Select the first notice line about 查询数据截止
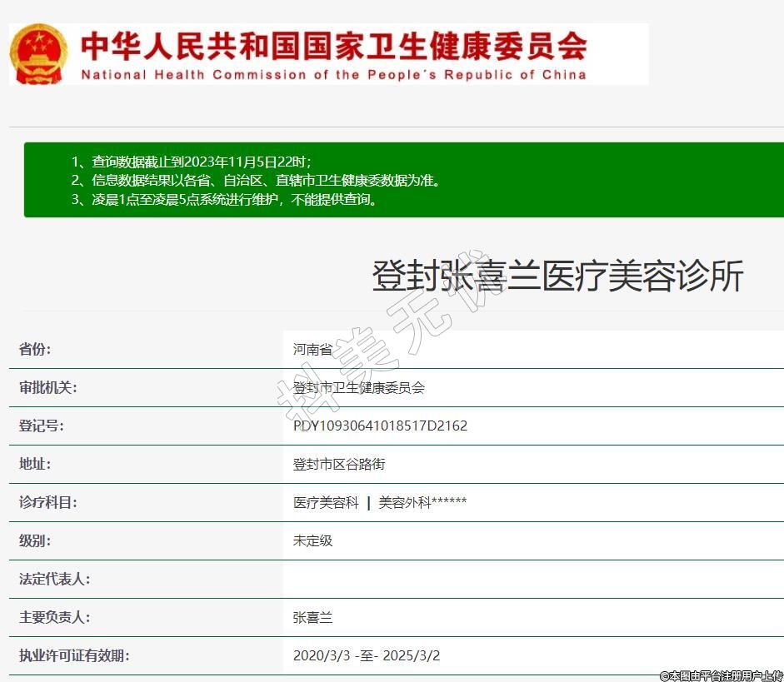 [x=191, y=162]
